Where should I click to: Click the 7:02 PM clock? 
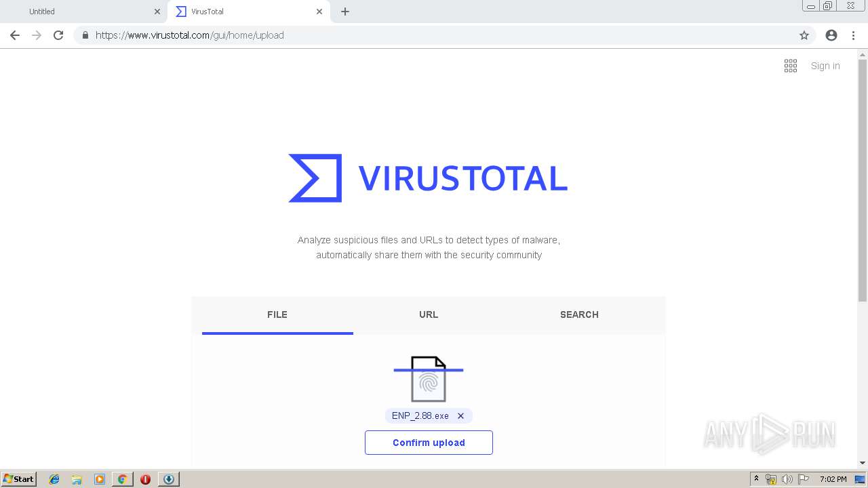[833, 479]
